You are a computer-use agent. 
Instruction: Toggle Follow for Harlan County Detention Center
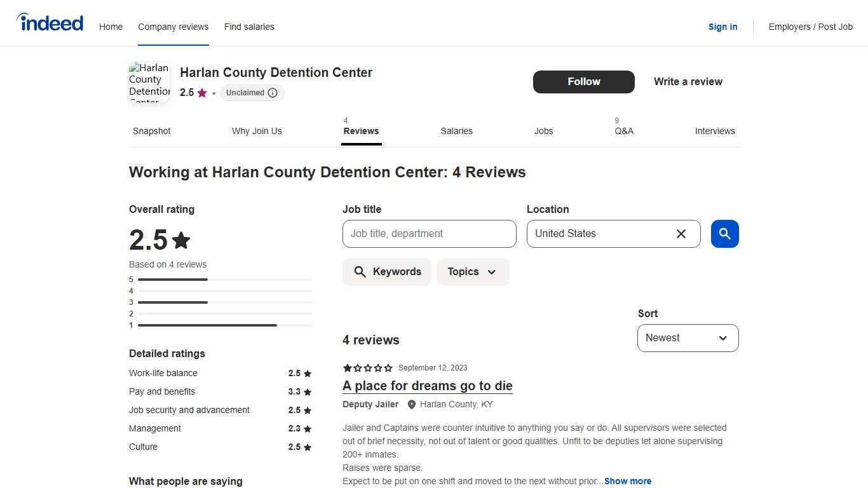[x=583, y=82]
